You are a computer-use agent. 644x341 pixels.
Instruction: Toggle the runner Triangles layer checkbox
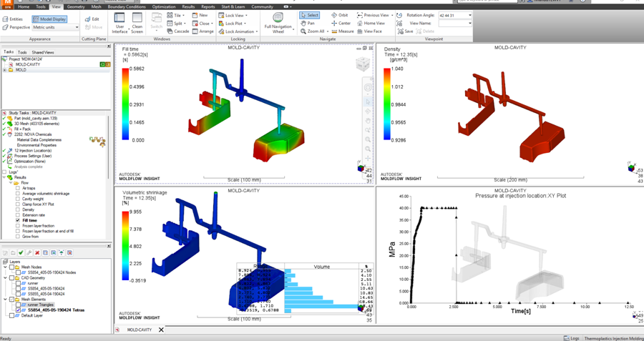[x=18, y=305]
